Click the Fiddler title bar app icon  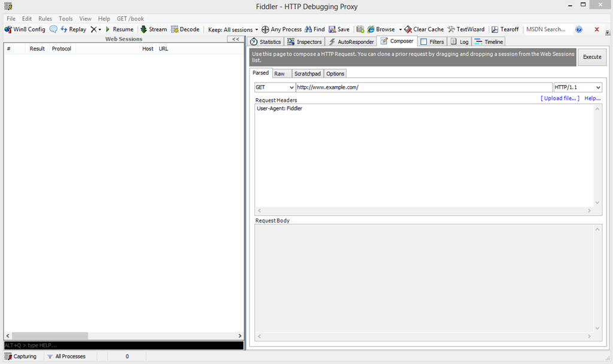[x=8, y=6]
